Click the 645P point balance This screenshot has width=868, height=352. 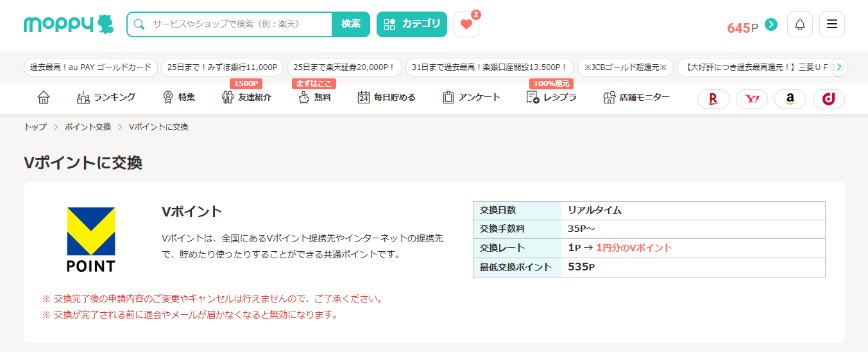pos(743,28)
